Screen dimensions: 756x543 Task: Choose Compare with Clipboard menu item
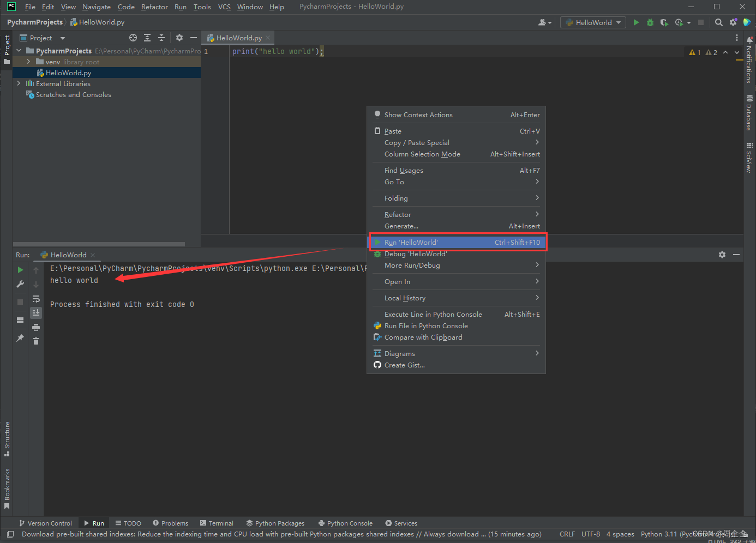click(457, 337)
